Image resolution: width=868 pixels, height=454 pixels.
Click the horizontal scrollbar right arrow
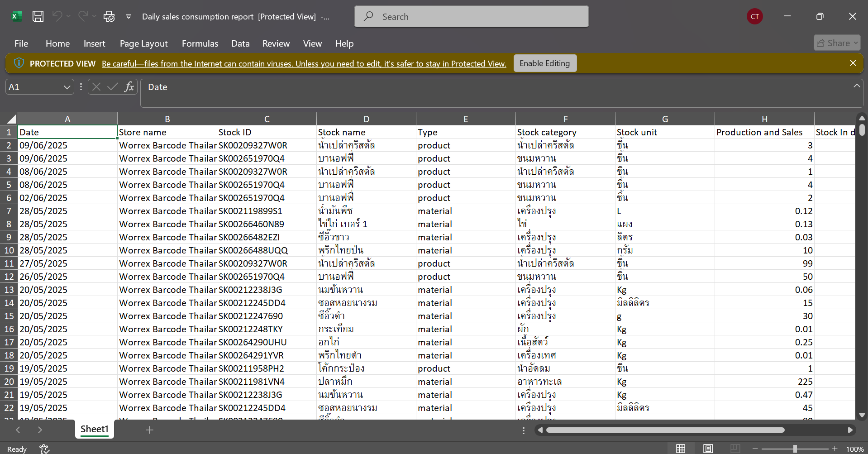[850, 430]
